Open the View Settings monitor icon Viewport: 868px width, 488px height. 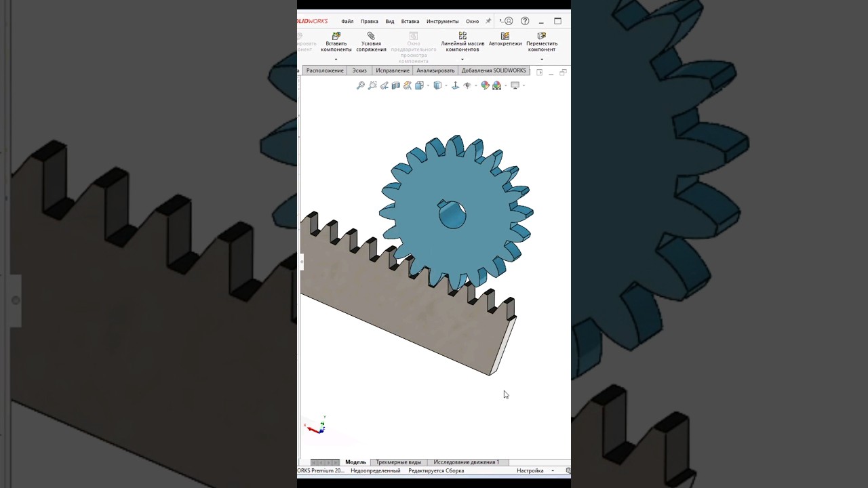(515, 85)
